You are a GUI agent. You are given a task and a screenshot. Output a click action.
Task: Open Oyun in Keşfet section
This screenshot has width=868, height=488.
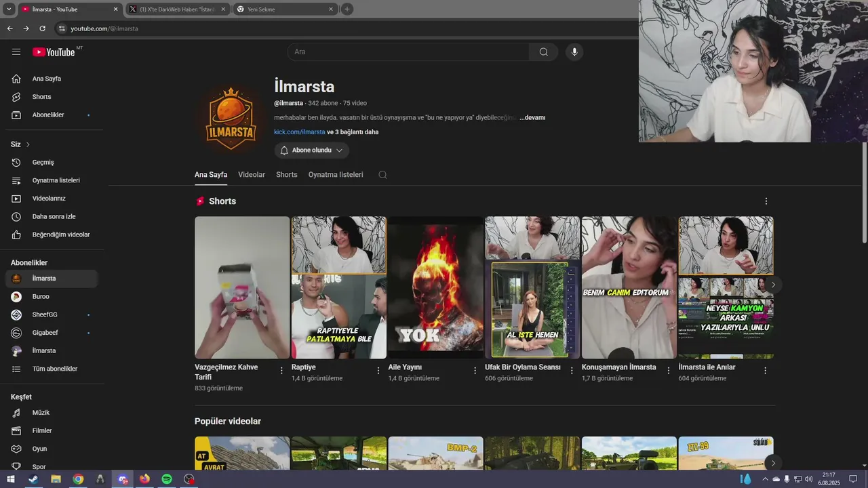click(52, 449)
